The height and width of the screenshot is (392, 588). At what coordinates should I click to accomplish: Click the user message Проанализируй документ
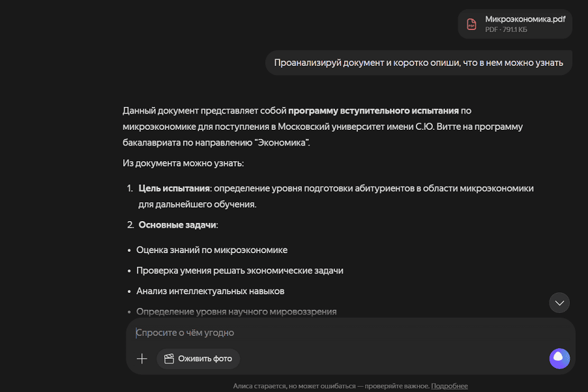tap(419, 63)
